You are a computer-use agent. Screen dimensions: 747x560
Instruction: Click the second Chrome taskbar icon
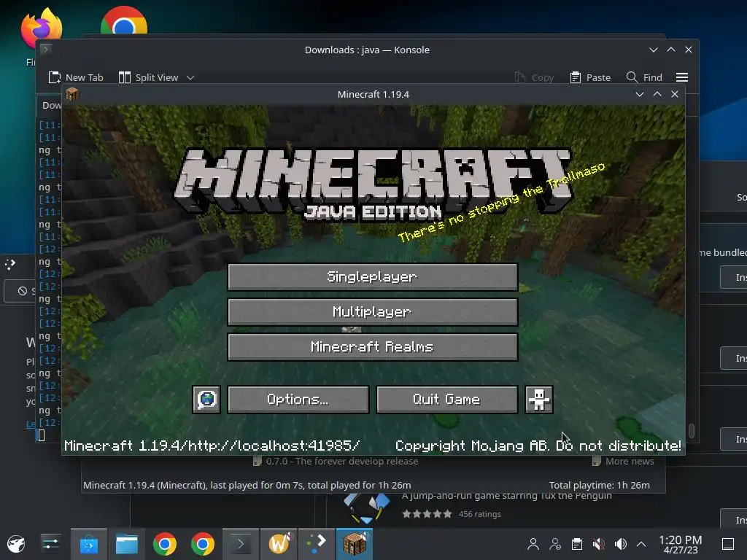203,544
